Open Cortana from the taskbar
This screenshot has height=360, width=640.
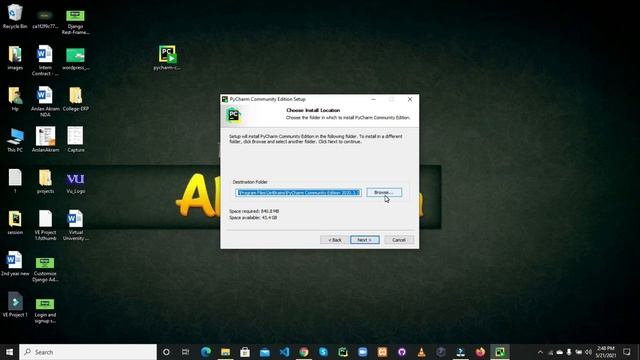click(x=166, y=352)
